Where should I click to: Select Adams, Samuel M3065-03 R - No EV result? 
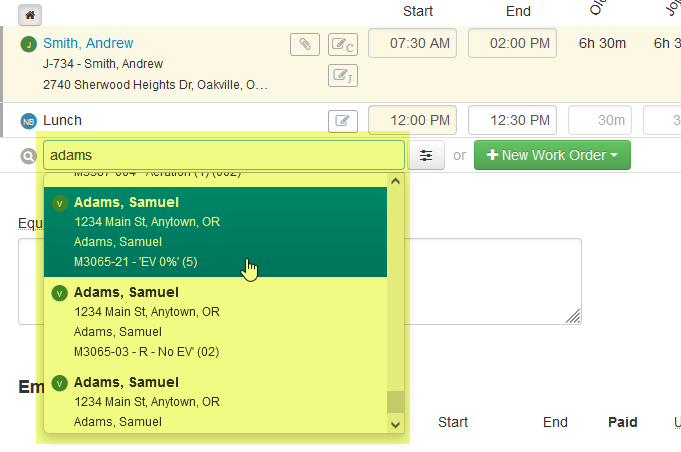pyautogui.click(x=215, y=321)
